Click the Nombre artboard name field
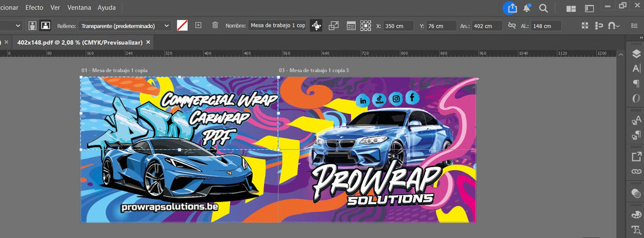The height and width of the screenshot is (238, 644). tap(277, 26)
